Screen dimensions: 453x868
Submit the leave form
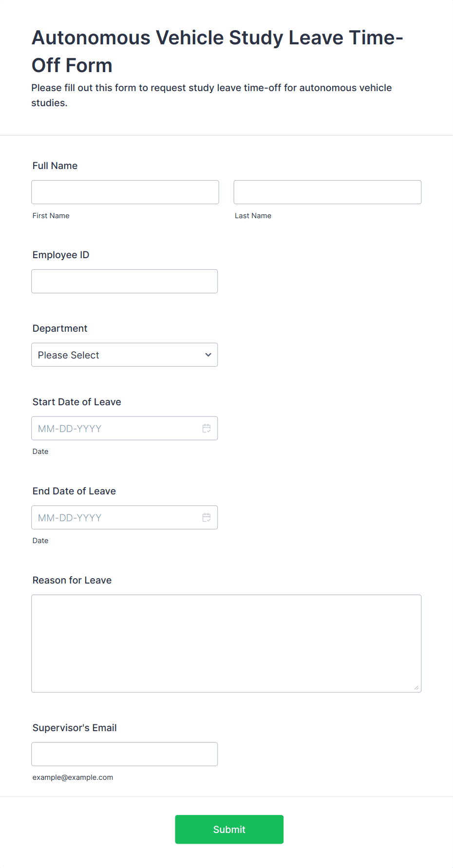pos(229,829)
